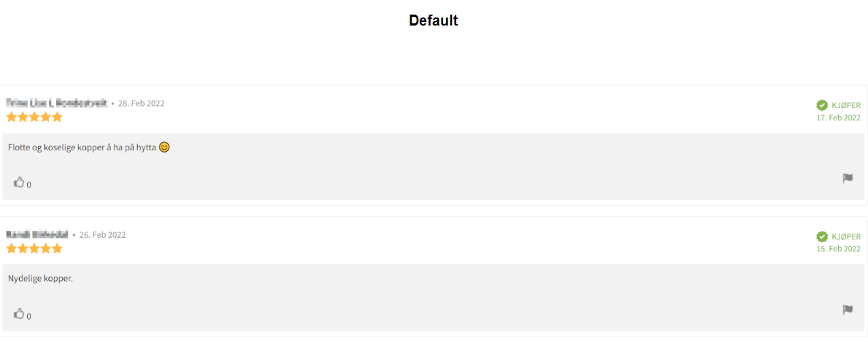Screen dimensions: 868x343
Task: Click the "Default" heading
Action: point(434,20)
